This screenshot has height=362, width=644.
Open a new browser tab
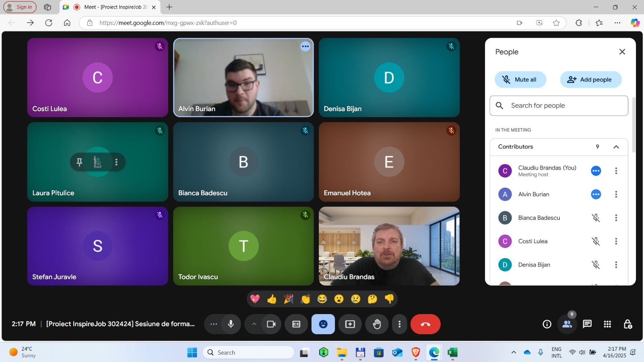(169, 7)
